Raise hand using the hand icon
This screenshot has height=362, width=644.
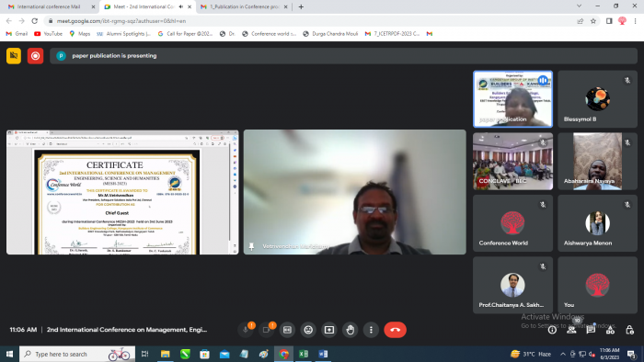350,330
